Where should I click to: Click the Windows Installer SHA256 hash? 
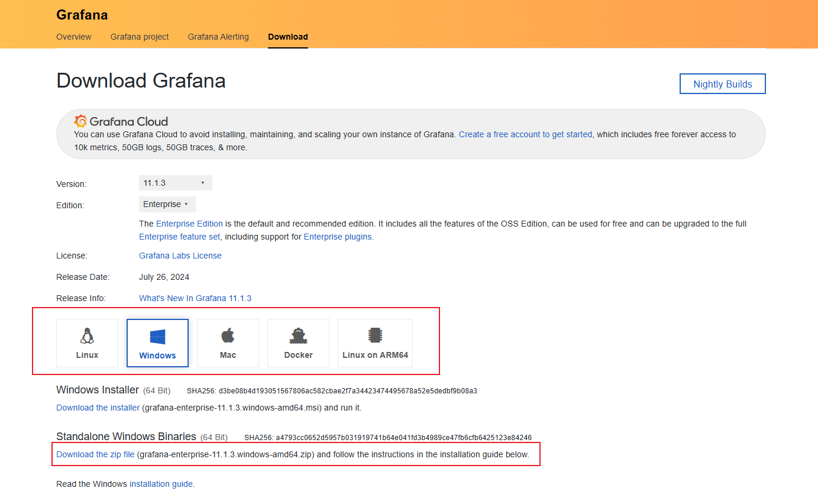(x=348, y=391)
